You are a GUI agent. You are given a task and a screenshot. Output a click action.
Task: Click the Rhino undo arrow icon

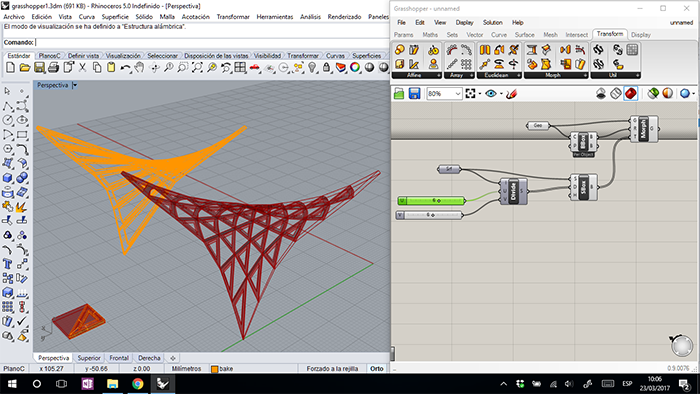(x=125, y=68)
